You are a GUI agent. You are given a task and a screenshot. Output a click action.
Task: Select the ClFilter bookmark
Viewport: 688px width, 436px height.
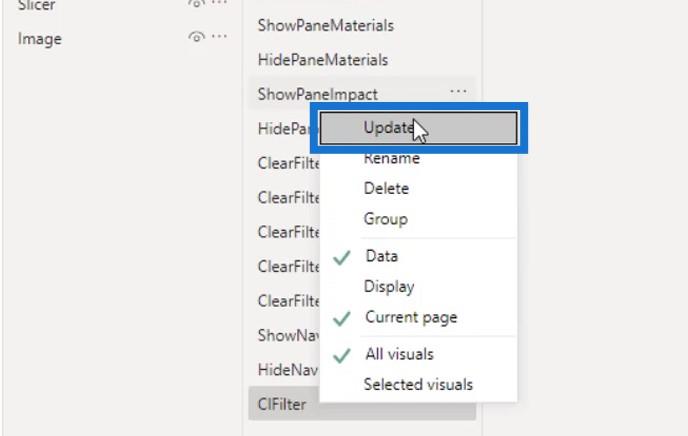282,404
